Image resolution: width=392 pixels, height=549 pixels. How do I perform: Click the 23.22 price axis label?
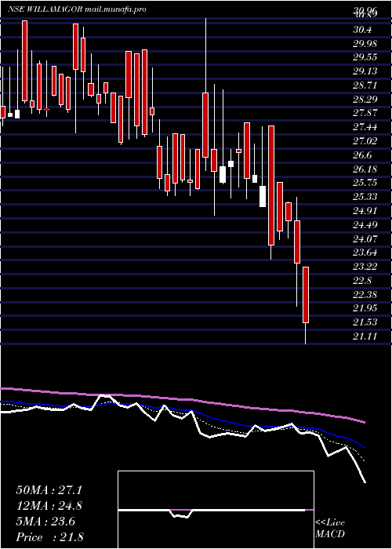pyautogui.click(x=365, y=267)
